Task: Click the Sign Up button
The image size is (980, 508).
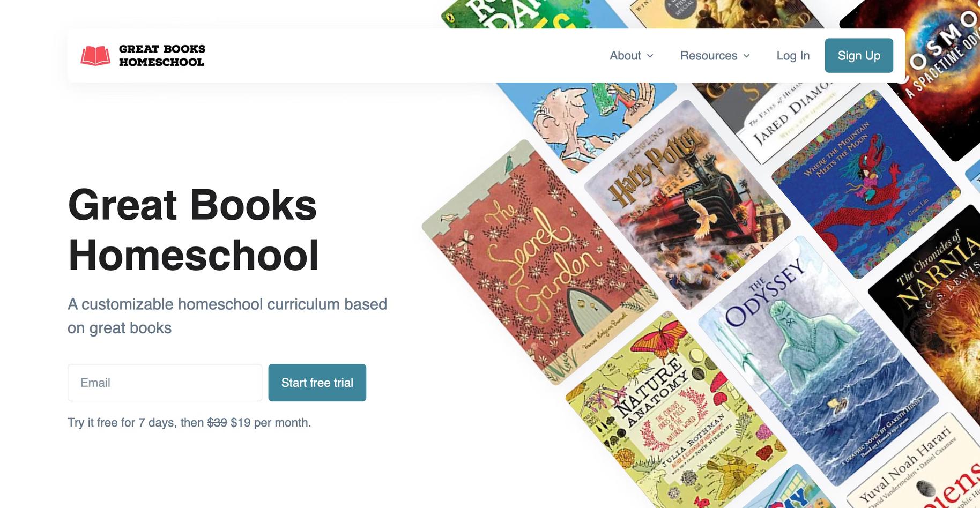Action: coord(859,55)
